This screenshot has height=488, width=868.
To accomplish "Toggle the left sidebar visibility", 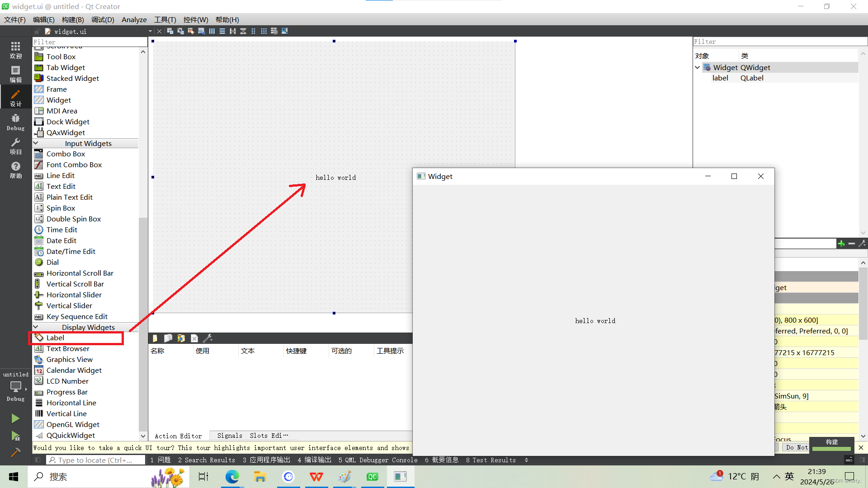I will click(x=38, y=460).
